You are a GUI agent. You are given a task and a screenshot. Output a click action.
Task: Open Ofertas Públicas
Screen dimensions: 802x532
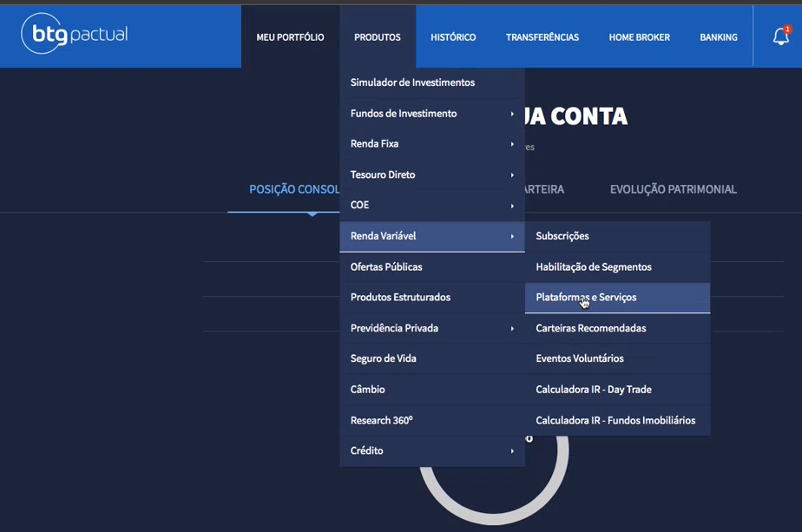coord(432,267)
